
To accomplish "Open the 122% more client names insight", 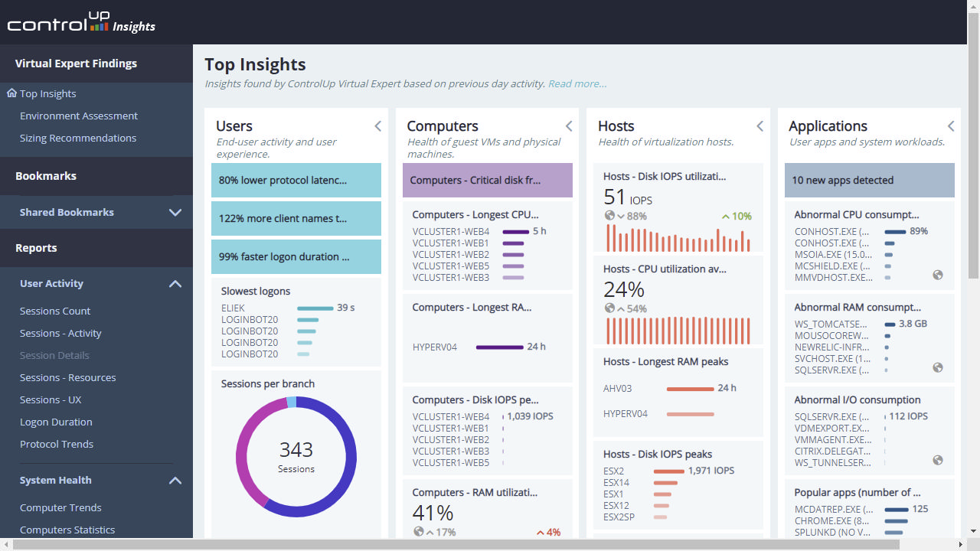I will 296,219.
